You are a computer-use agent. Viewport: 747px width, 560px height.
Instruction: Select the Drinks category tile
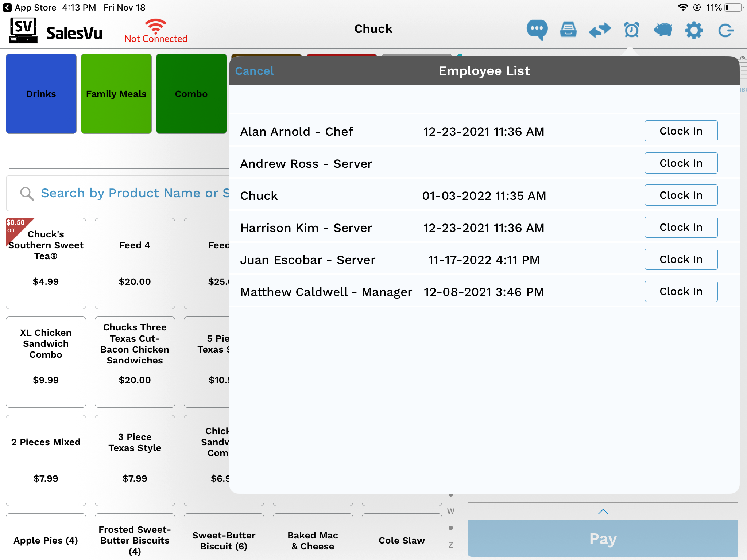[x=41, y=94]
